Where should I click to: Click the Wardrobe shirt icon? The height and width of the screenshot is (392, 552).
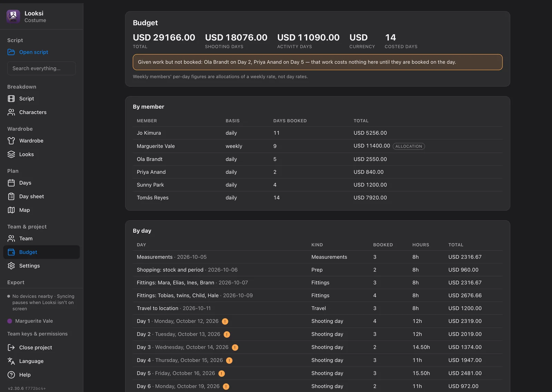(11, 141)
